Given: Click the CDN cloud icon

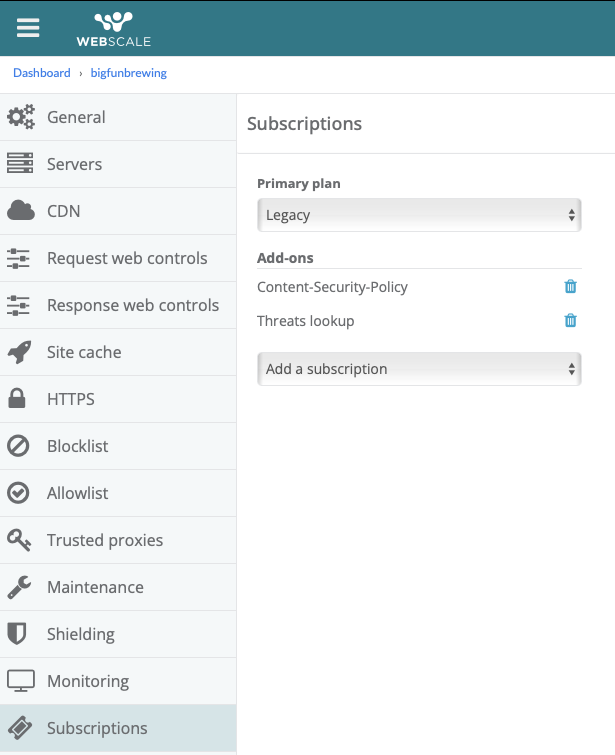Looking at the screenshot, I should pyautogui.click(x=20, y=211).
